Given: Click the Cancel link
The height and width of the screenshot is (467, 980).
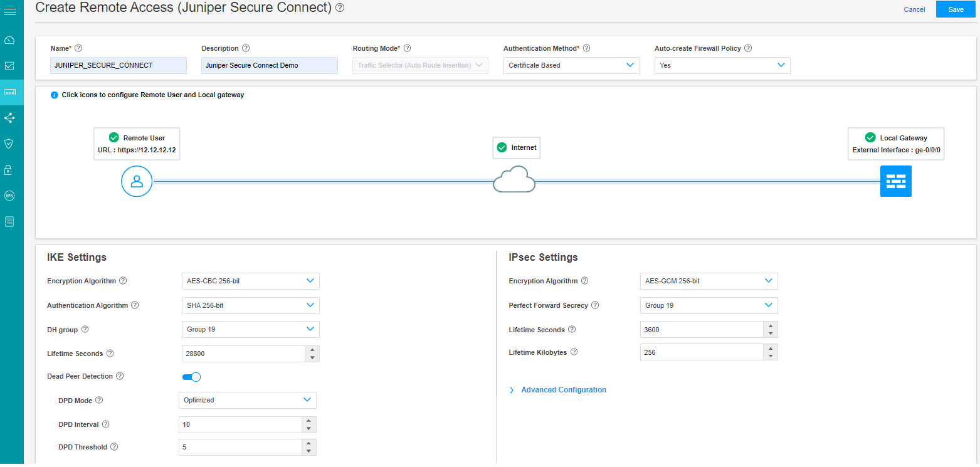Looking at the screenshot, I should [914, 9].
